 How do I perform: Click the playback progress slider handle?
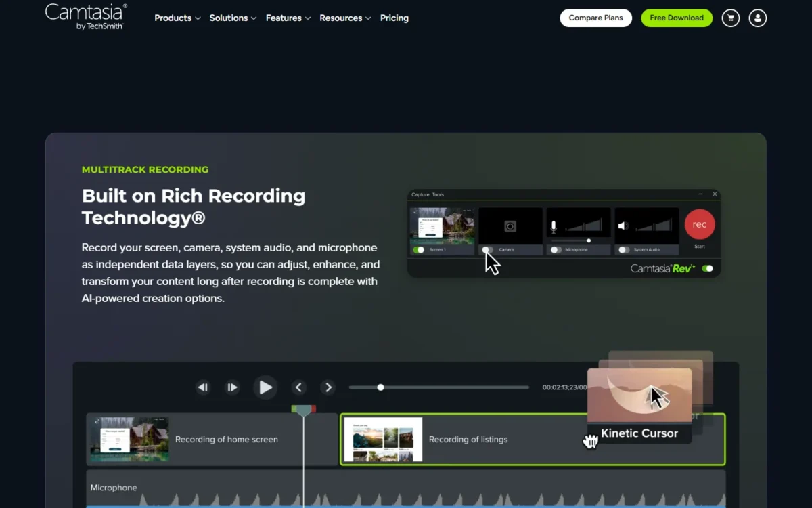point(381,387)
